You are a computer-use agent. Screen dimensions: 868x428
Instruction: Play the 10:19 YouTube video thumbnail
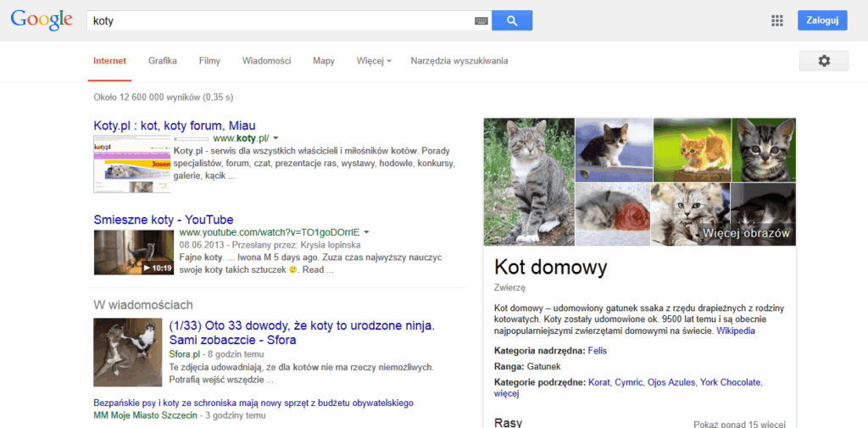(133, 253)
